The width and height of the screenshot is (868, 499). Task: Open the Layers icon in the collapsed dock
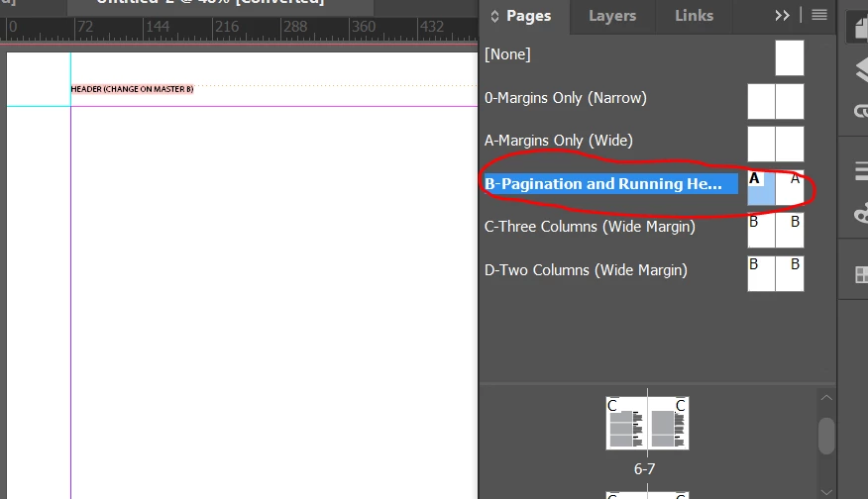[x=861, y=69]
